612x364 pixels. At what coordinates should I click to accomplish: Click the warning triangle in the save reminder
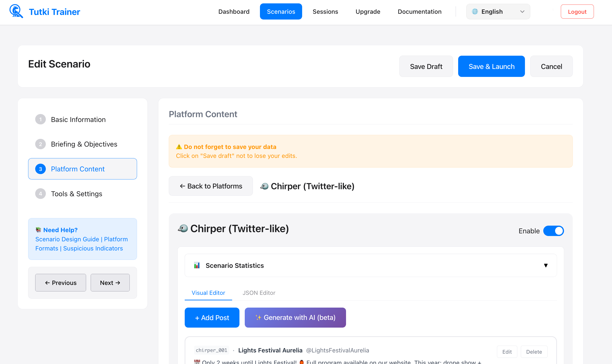point(179,147)
